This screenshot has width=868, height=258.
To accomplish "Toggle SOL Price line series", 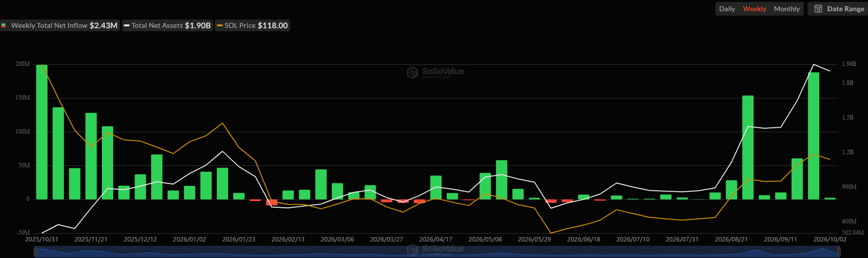I will pyautogui.click(x=252, y=25).
